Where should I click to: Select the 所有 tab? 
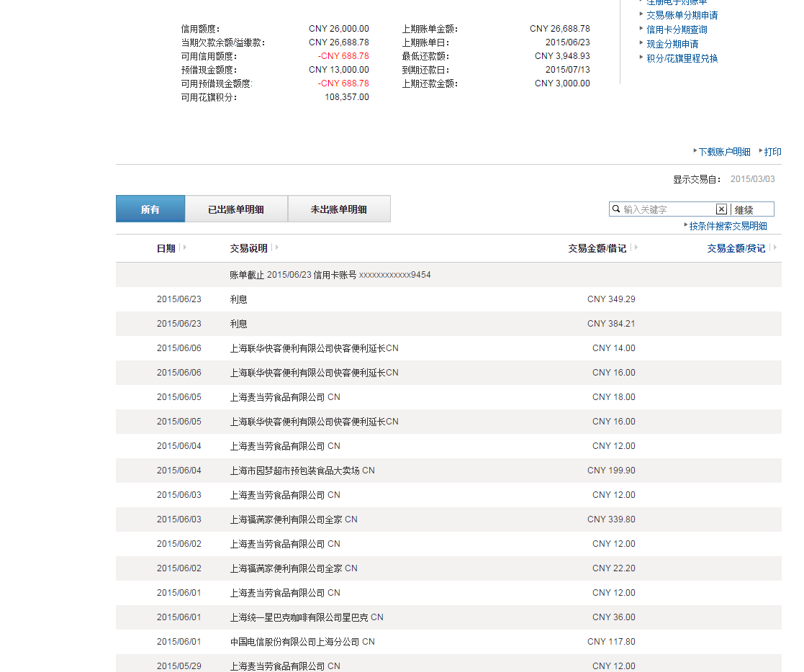[150, 209]
